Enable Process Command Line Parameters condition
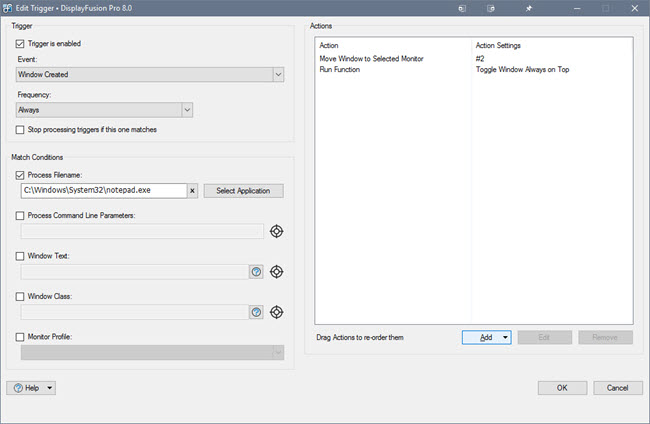The width and height of the screenshot is (650, 424). [x=19, y=216]
